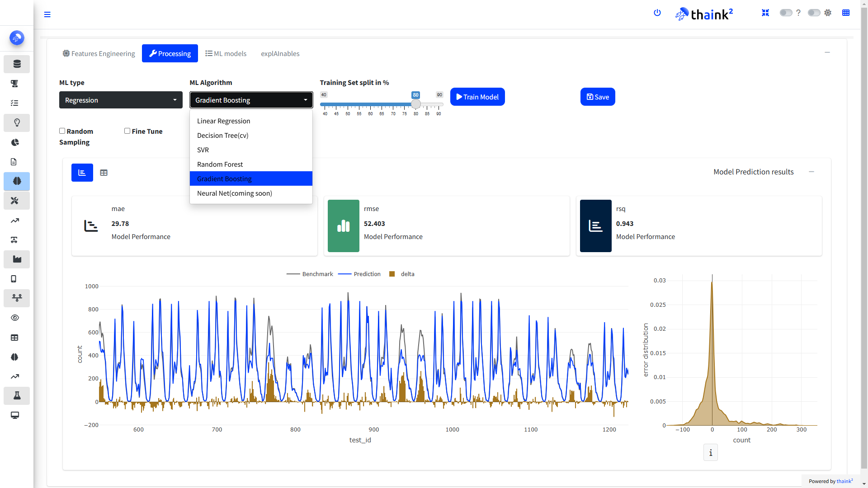868x488 pixels.
Task: Click the Train Model button
Action: [477, 97]
